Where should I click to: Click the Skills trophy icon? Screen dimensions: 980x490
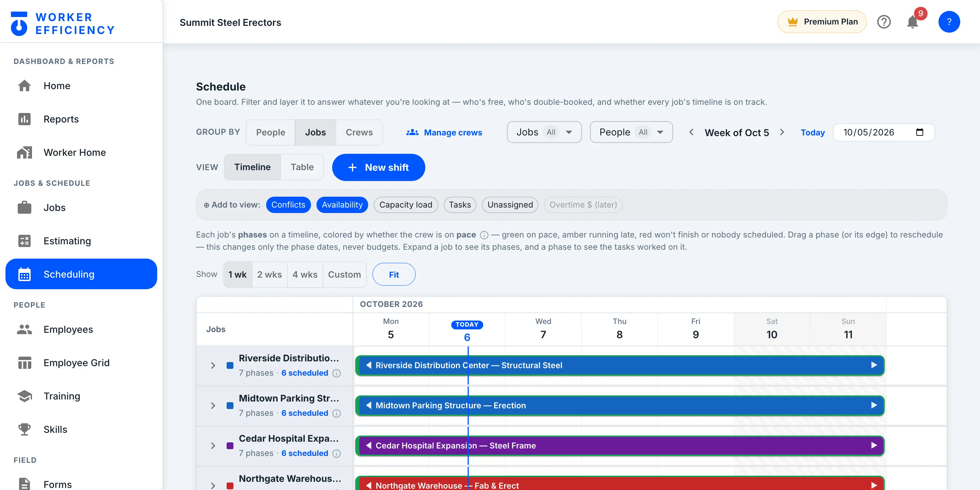24,429
